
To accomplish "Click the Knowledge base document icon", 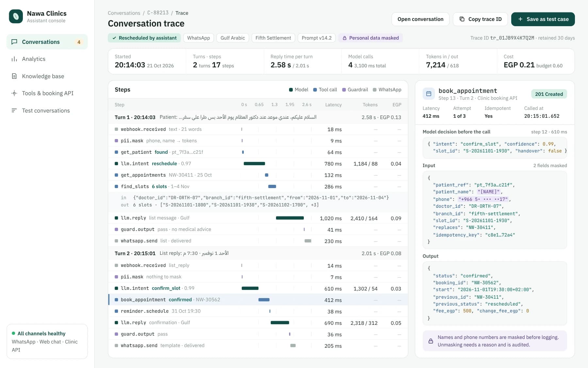I will click(14, 76).
